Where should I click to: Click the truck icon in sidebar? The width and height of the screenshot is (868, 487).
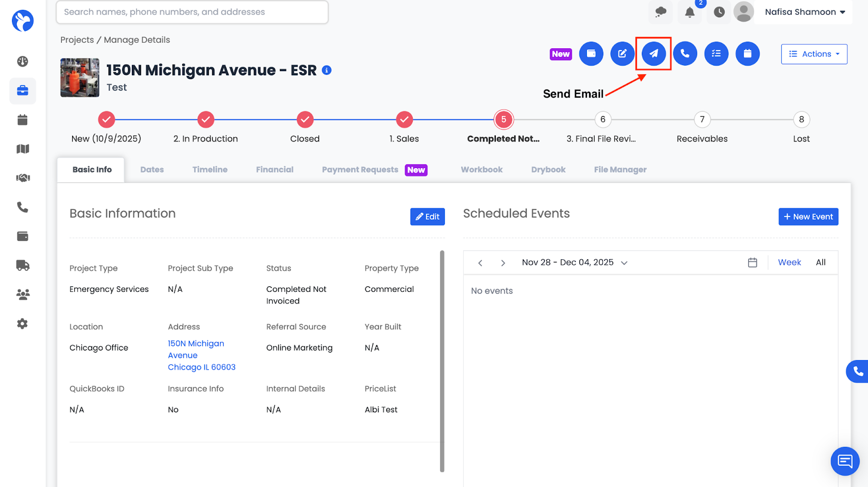tap(22, 265)
